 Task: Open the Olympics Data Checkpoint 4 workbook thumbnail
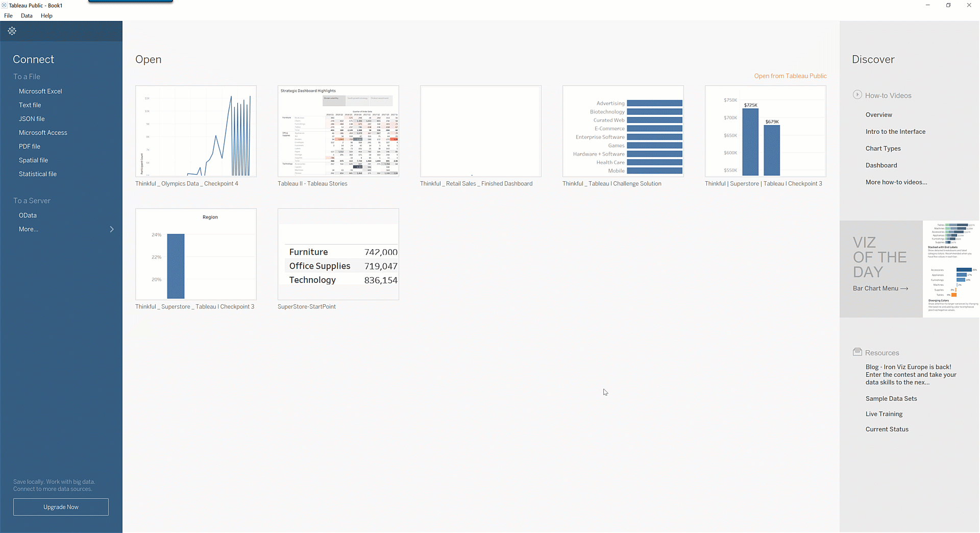tap(196, 131)
